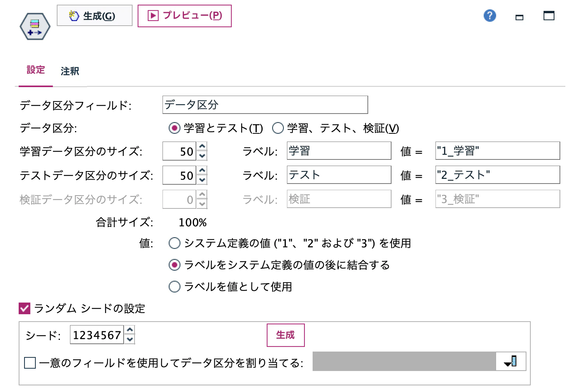Switch to the 注釈 tab
This screenshot has height=392, width=577.
tap(70, 71)
